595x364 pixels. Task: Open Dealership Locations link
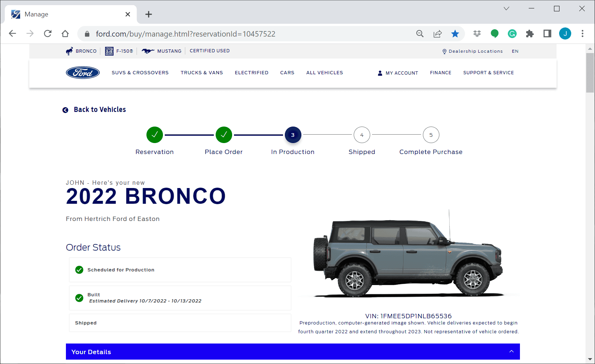tap(476, 51)
